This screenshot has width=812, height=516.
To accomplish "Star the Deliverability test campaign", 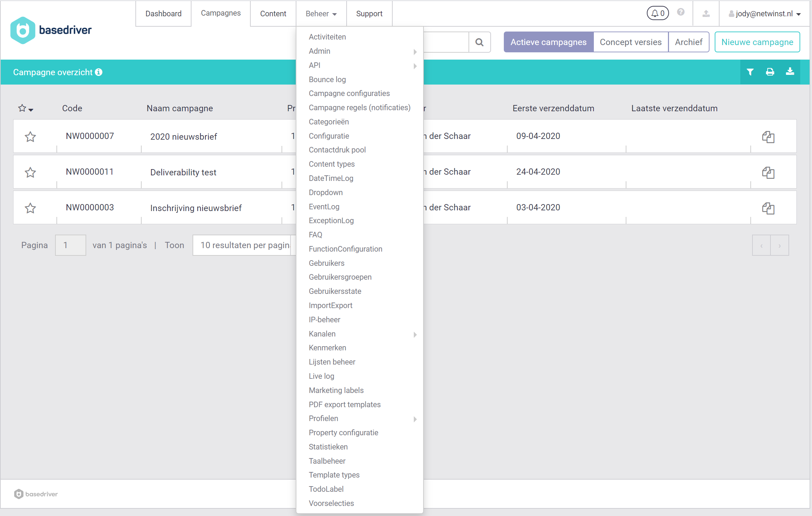I will click(30, 173).
